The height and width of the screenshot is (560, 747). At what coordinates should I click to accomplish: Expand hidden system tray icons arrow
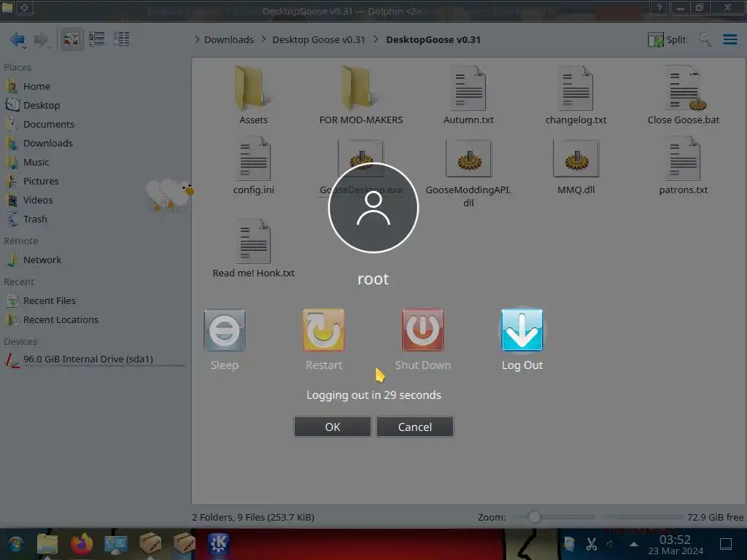point(634,544)
